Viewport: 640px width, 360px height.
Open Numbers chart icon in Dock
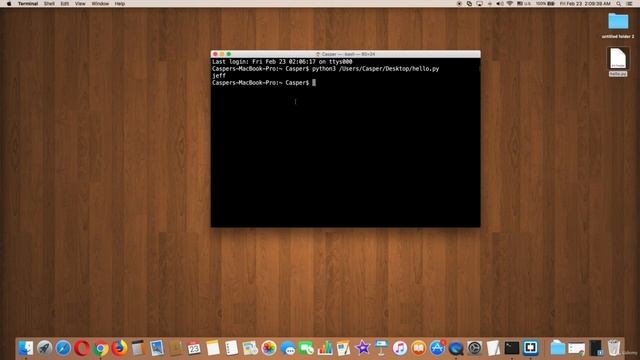(325, 348)
